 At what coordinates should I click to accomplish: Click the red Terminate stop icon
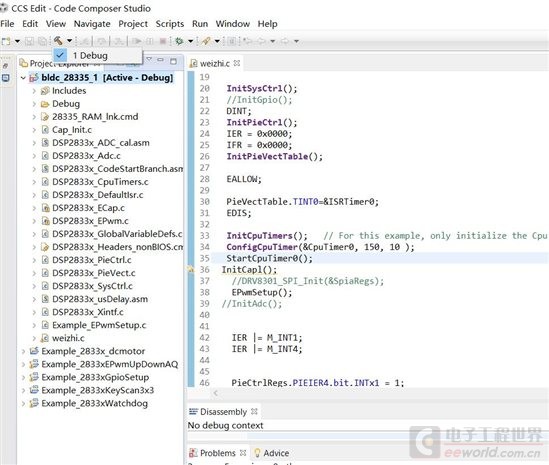click(x=162, y=41)
